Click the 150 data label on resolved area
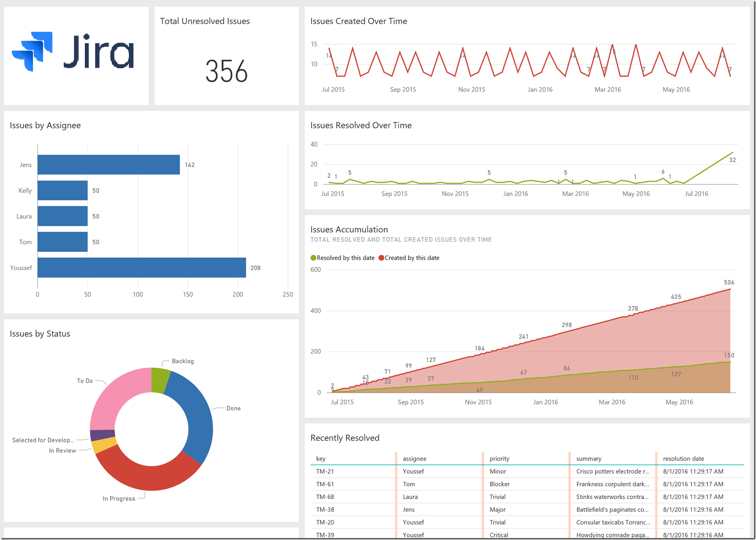The height and width of the screenshot is (540, 756). 729,355
